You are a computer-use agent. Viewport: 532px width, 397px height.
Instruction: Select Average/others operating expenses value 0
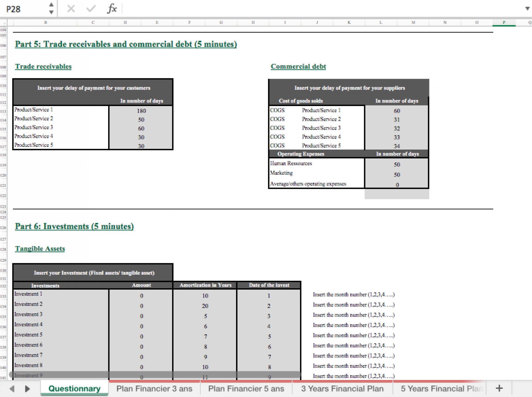point(397,184)
